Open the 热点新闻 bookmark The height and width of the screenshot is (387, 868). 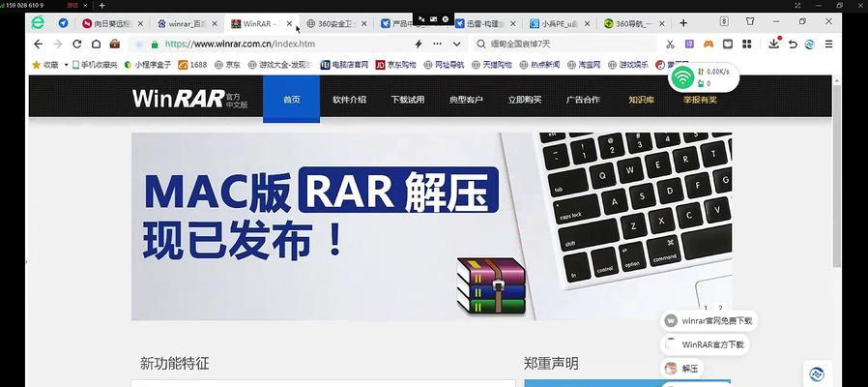539,65
